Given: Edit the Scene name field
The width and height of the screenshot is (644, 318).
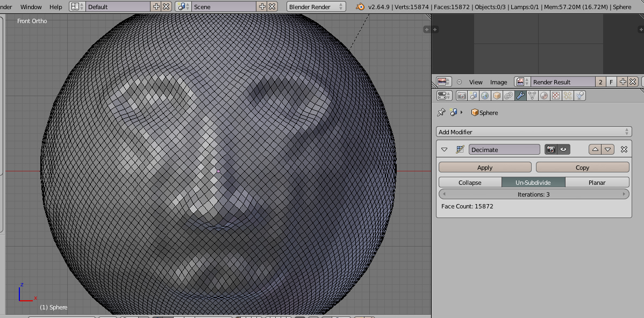Looking at the screenshot, I should (x=224, y=6).
